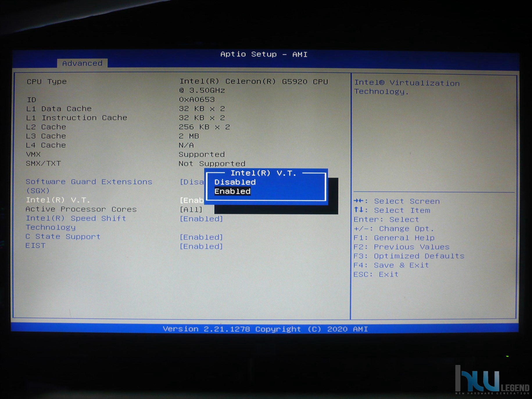The width and height of the screenshot is (532, 399).
Task: Click the L1 Instruction Cache row label
Action: click(x=77, y=118)
